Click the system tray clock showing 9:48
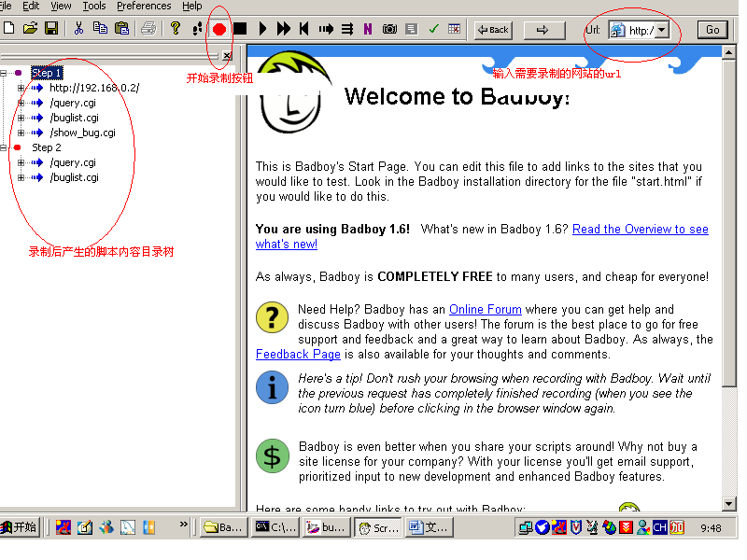Image resolution: width=747 pixels, height=560 pixels. 711,528
